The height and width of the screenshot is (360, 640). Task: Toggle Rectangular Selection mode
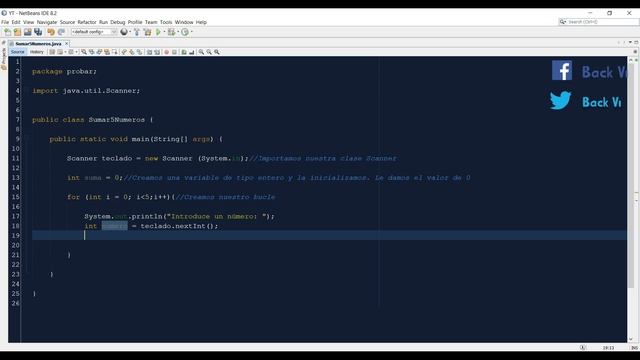click(115, 52)
